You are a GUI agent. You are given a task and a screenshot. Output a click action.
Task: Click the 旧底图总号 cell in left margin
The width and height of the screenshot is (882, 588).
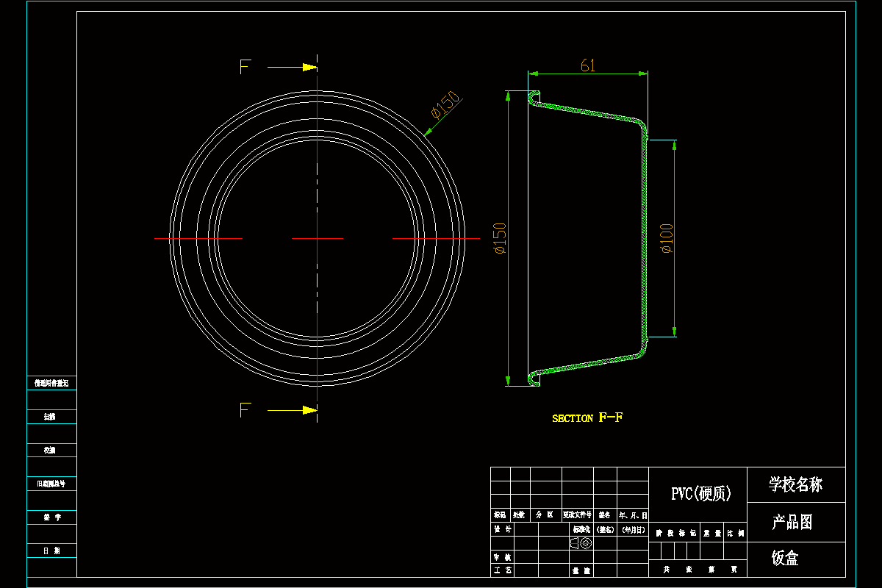51,484
